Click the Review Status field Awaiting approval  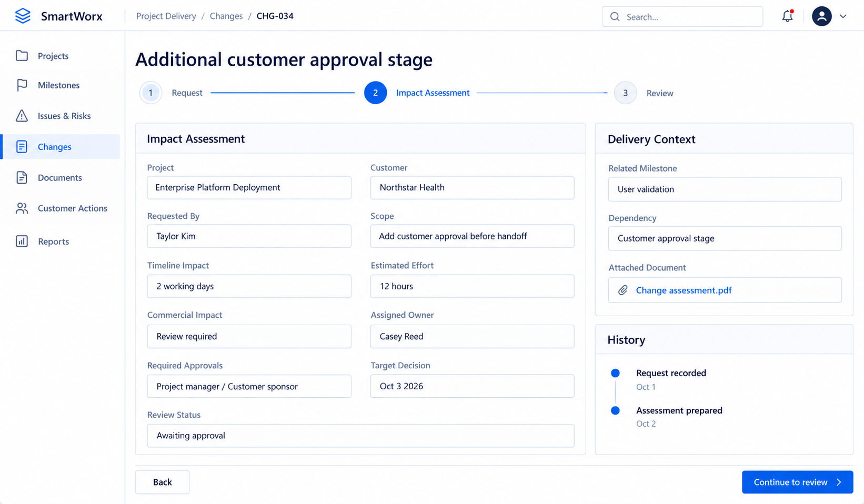point(361,436)
